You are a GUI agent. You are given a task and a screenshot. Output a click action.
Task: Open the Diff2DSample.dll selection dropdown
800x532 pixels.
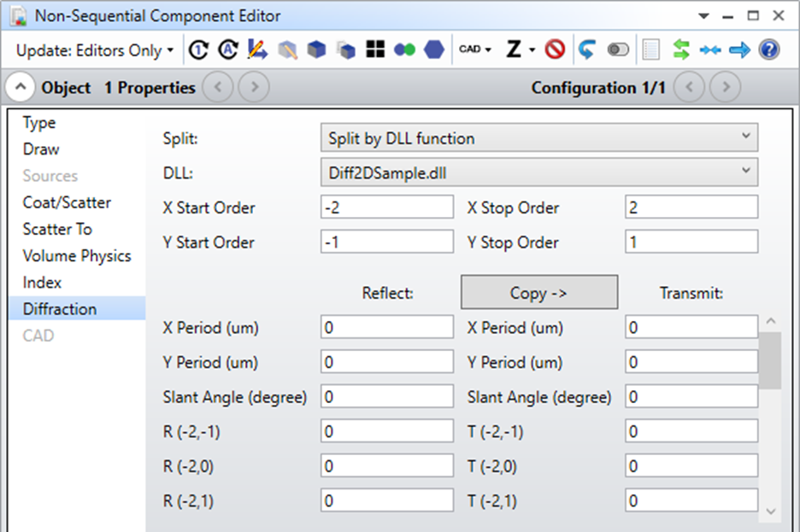(x=538, y=172)
